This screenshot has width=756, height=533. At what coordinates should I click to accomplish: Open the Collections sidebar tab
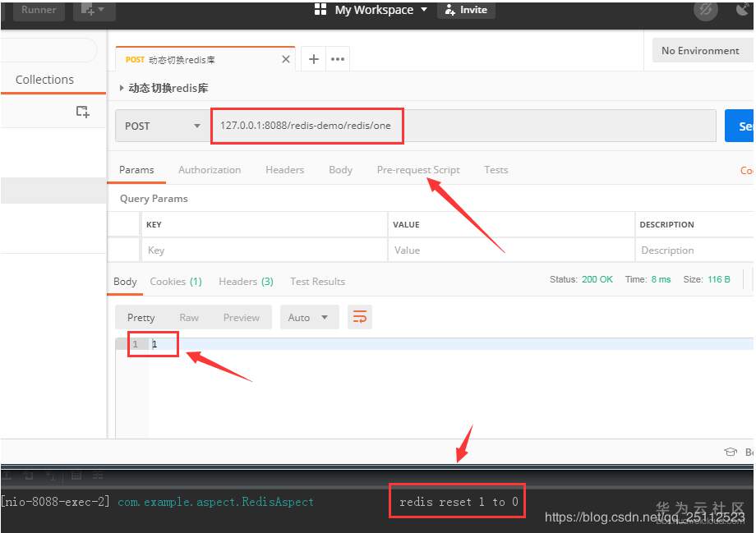point(45,80)
